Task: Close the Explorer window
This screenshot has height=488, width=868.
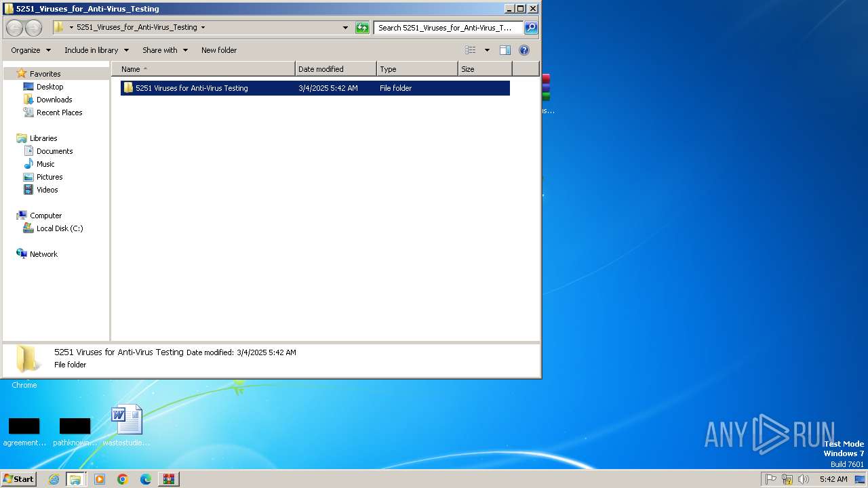Action: (x=533, y=9)
